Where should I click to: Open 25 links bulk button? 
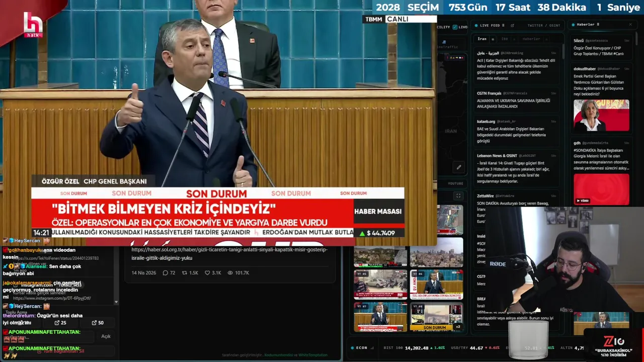tap(60, 323)
